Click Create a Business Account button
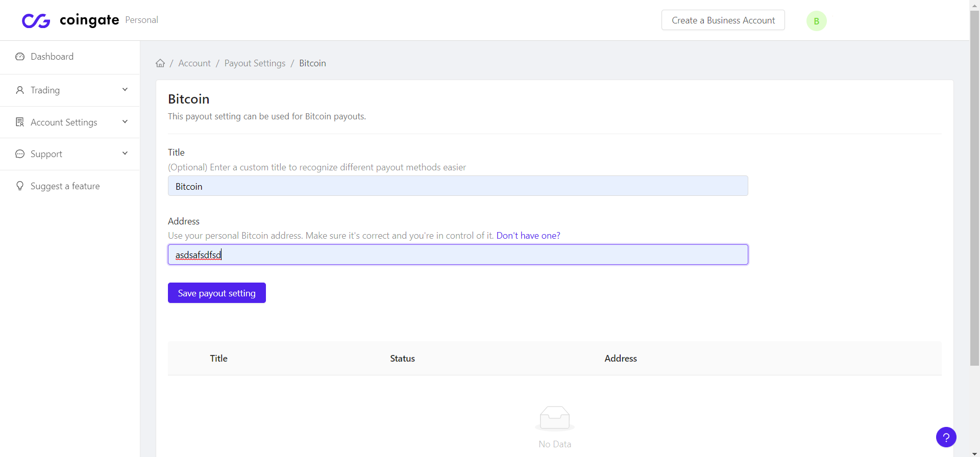980x457 pixels. (723, 20)
